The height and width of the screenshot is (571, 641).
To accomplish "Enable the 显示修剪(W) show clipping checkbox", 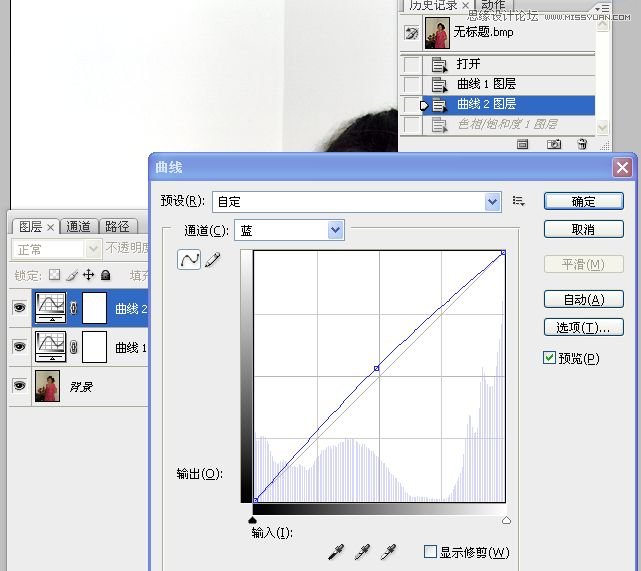I will pos(430,551).
